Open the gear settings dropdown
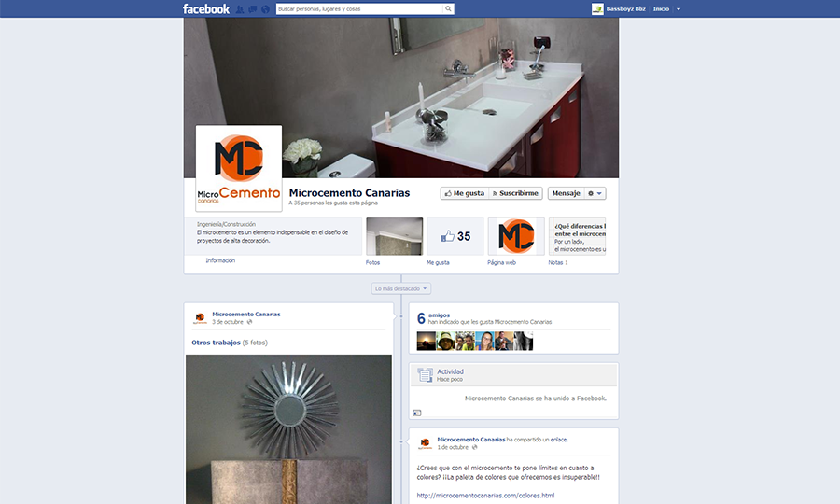Viewport: 840px width, 504px height. coord(595,193)
